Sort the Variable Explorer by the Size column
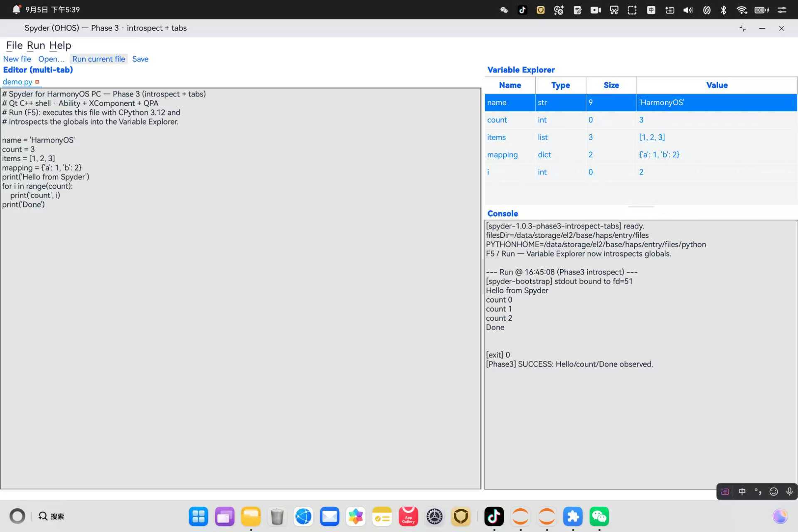Screen dimensions: 798x532 coord(611,85)
